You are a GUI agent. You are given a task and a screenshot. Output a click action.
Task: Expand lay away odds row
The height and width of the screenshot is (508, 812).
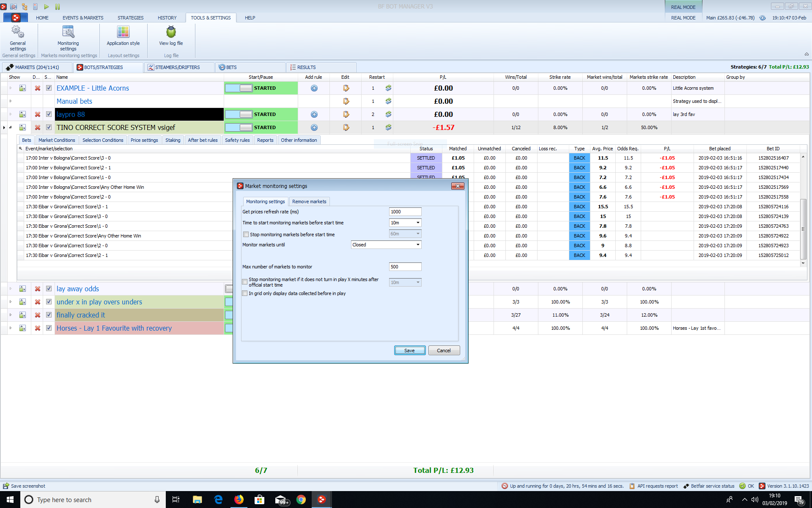tap(11, 289)
